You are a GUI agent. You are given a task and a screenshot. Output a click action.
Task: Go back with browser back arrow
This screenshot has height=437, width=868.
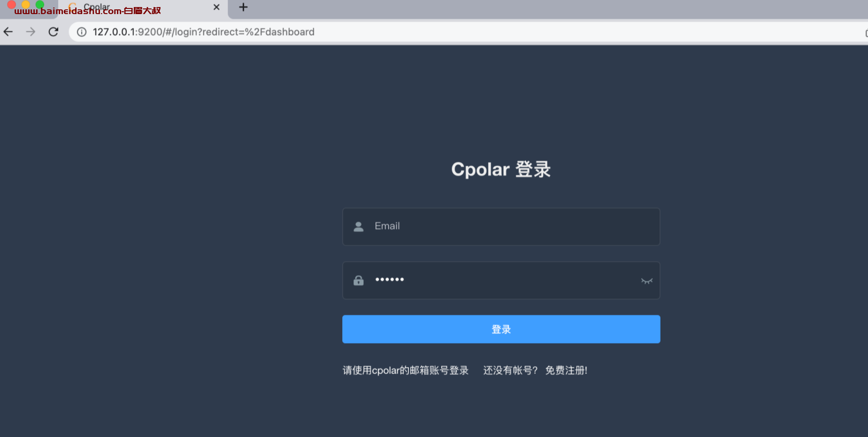[x=8, y=31]
